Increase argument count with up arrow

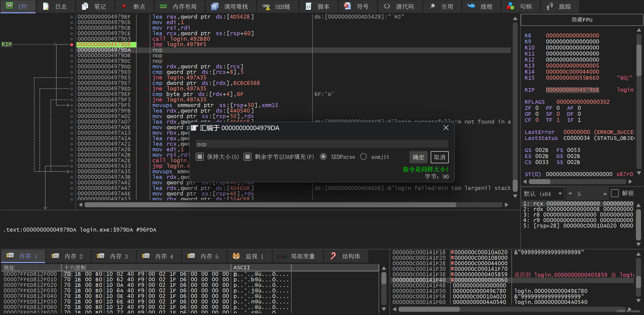[605, 194]
